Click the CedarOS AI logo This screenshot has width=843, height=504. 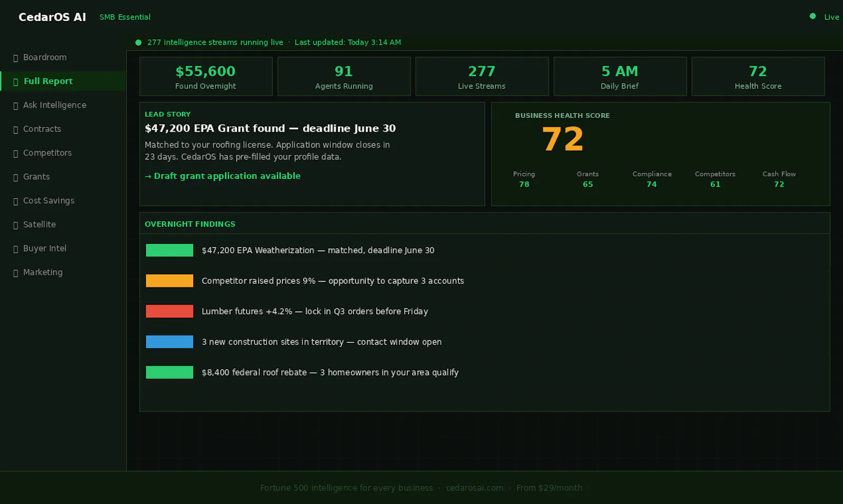point(52,17)
